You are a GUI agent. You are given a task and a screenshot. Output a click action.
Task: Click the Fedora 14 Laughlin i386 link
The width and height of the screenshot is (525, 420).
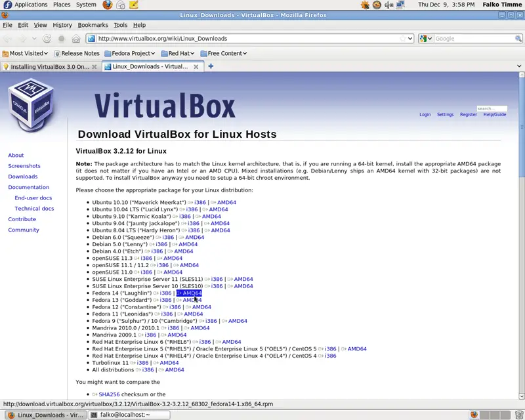tap(165, 293)
